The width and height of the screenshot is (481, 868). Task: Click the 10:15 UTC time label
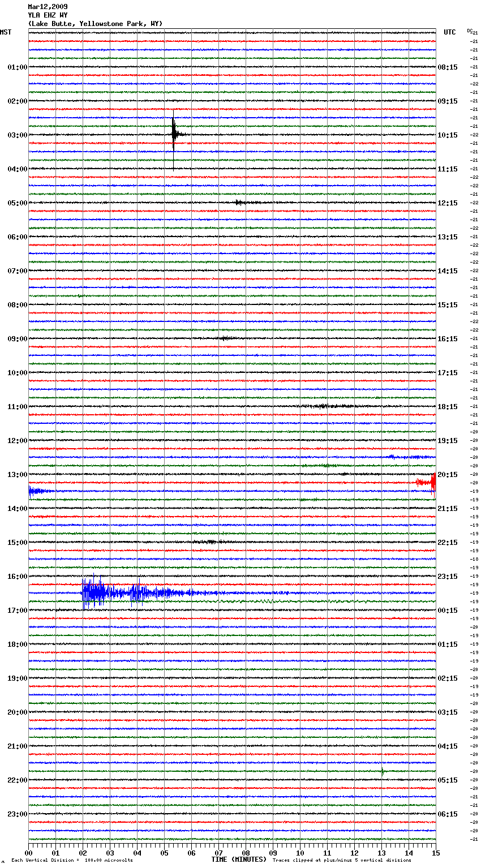pos(448,135)
